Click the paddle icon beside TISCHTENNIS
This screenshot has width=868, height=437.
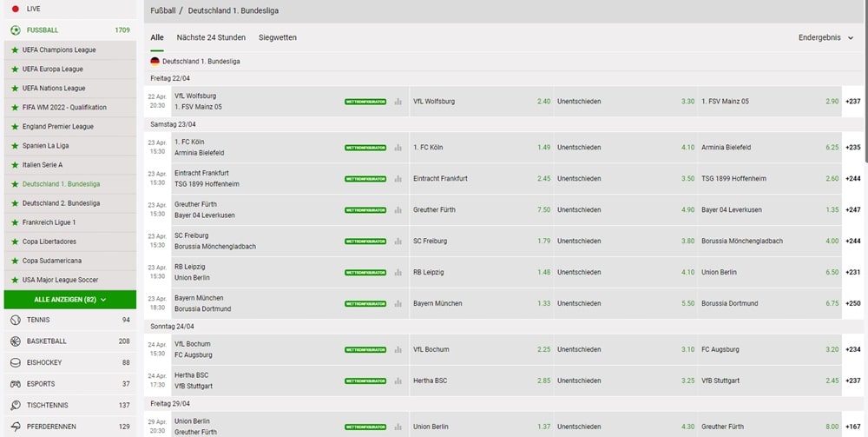(16, 406)
